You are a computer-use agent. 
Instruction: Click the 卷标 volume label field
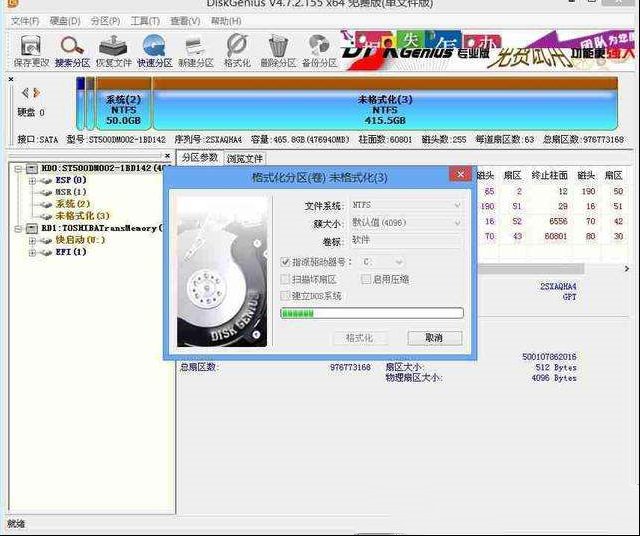tap(407, 241)
